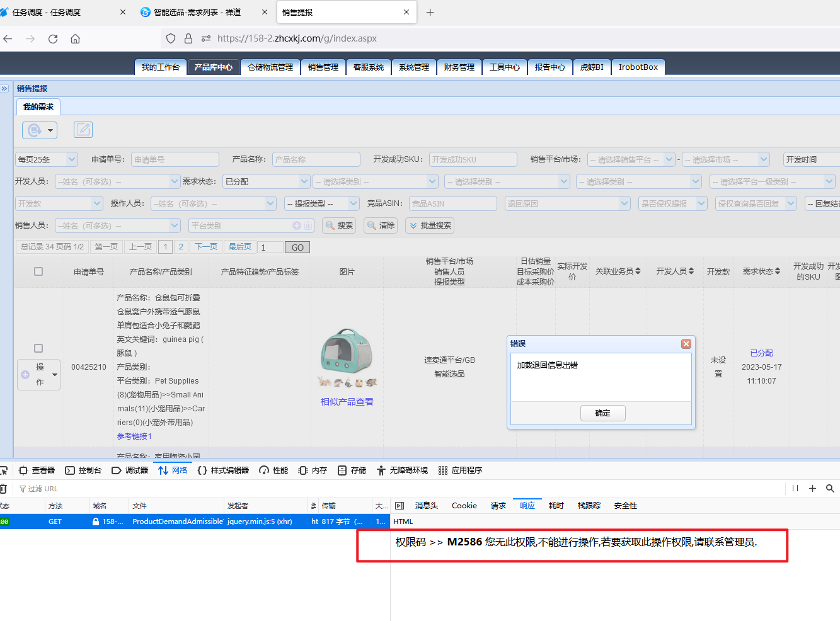Open the 产品库中心 menu
The image size is (840, 621).
tap(213, 67)
